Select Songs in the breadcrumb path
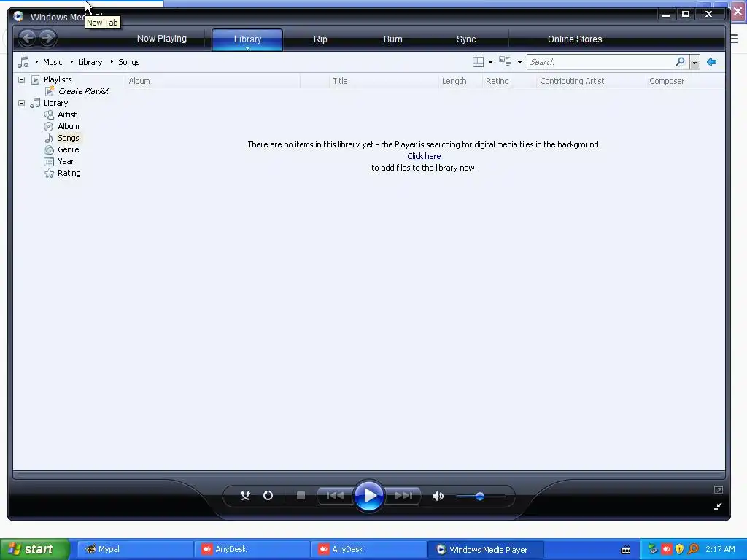This screenshot has height=560, width=747. [x=128, y=62]
